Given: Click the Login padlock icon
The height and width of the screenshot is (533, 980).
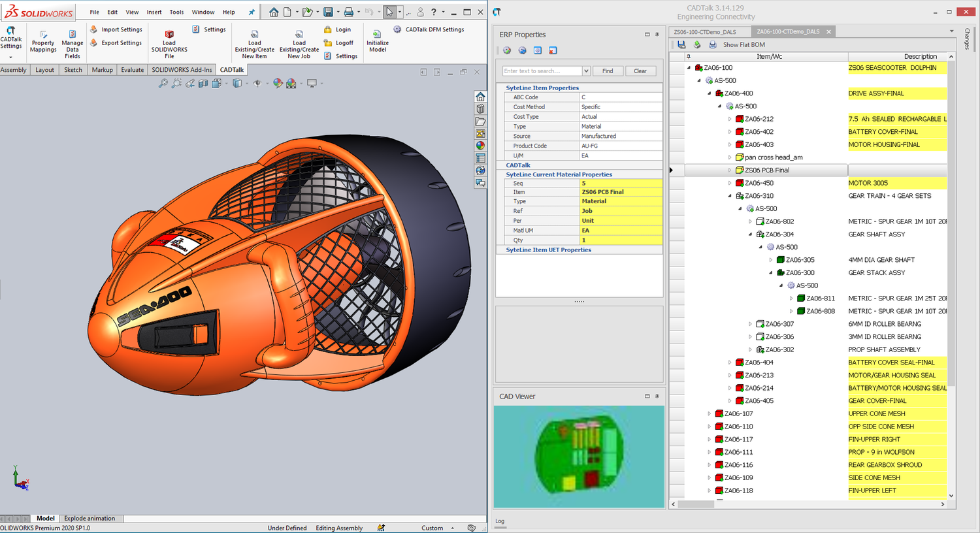Looking at the screenshot, I should pos(328,29).
